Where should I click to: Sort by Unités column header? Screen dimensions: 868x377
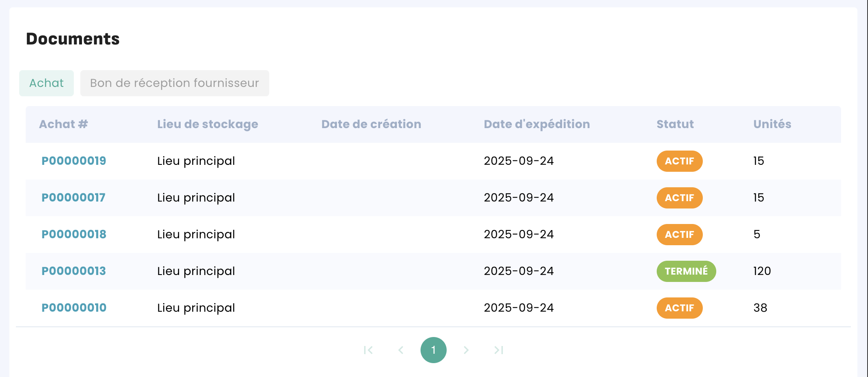(x=772, y=124)
